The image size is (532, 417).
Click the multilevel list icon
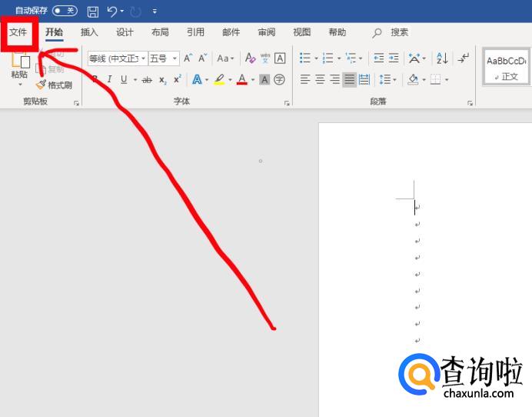[x=351, y=58]
